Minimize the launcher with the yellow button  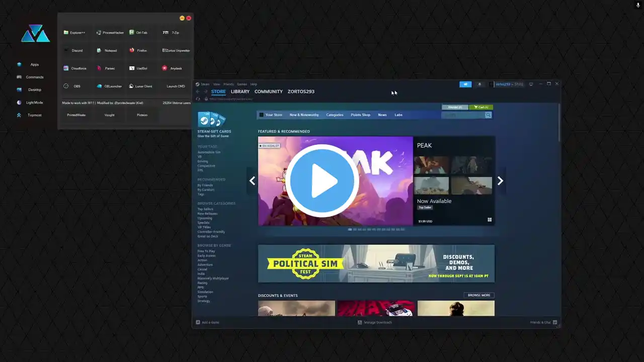pos(182,18)
